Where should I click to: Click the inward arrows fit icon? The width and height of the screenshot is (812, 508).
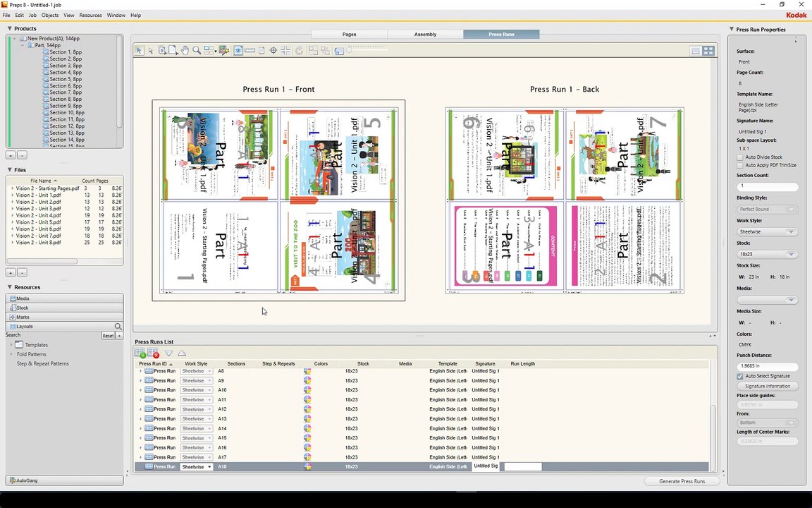coord(285,50)
